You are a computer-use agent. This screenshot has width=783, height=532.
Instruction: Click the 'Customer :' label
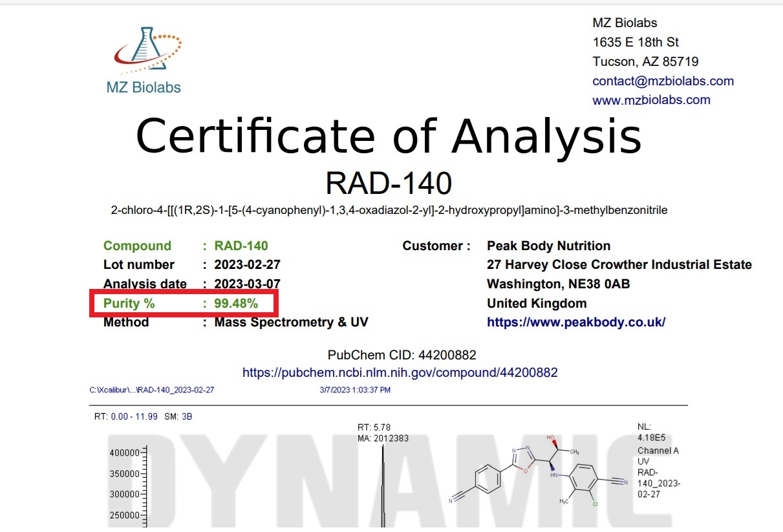436,246
